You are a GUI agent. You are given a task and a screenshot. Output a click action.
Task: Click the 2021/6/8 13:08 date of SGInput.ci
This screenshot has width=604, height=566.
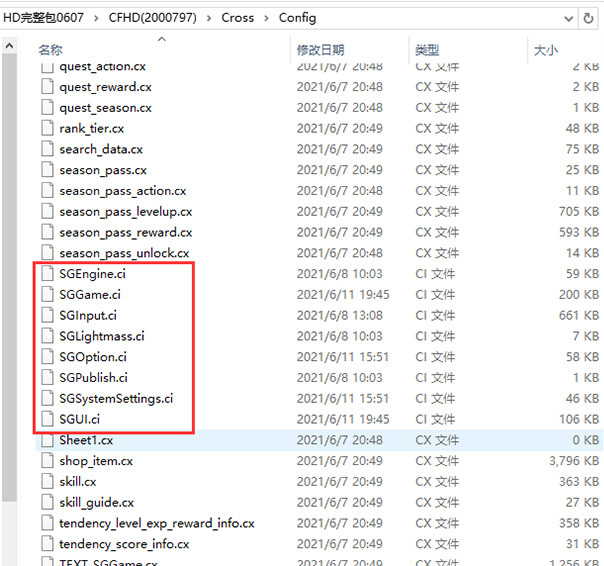339,315
